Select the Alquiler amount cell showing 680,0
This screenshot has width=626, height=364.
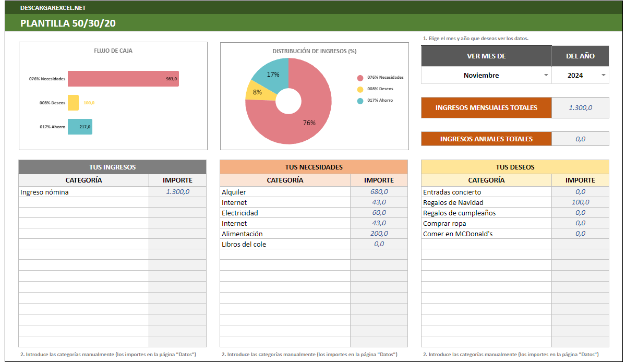pyautogui.click(x=380, y=192)
